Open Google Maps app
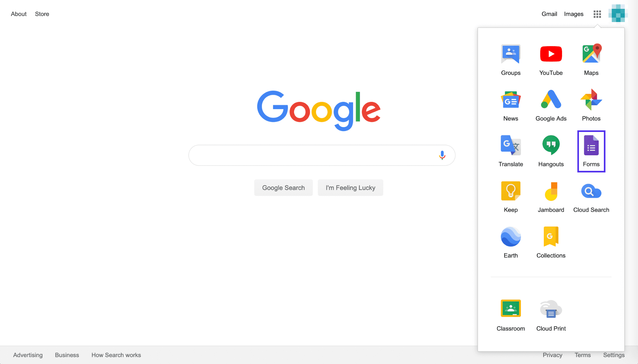This screenshot has height=364, width=638. [x=591, y=59]
